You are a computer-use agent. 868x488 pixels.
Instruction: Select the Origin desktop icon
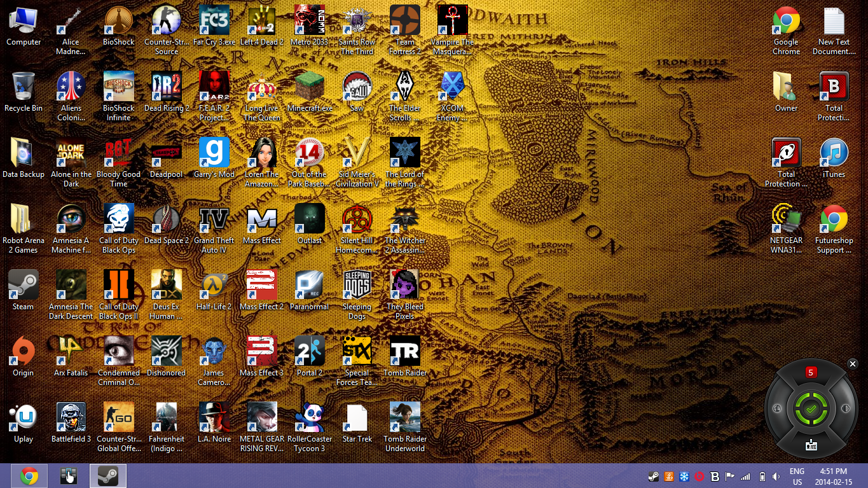tap(24, 356)
